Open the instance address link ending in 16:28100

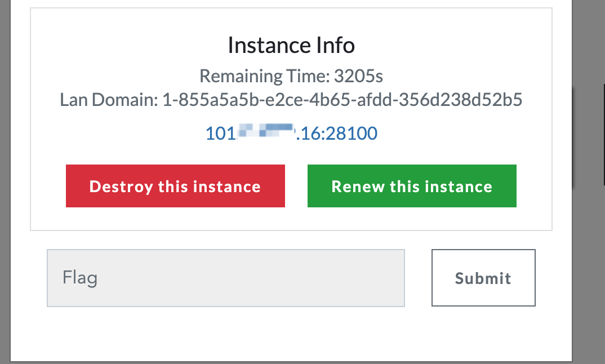291,134
